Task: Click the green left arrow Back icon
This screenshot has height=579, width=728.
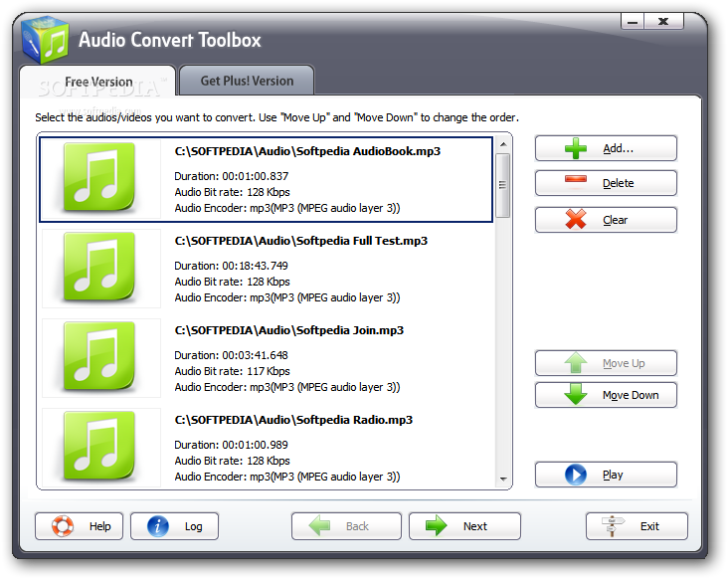Action: (x=319, y=525)
